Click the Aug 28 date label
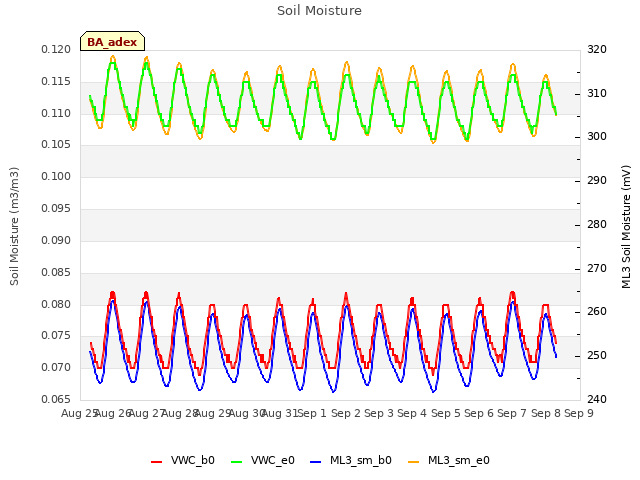Viewport: 640px width, 480px height. 180,413
